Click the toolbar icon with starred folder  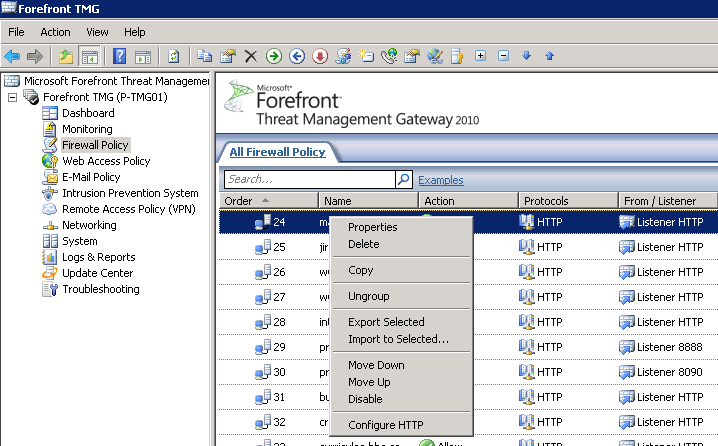click(366, 56)
